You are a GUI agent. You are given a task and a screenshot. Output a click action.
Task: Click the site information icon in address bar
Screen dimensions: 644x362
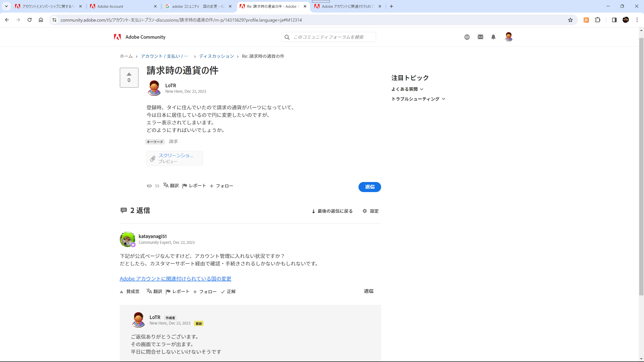[x=54, y=20]
